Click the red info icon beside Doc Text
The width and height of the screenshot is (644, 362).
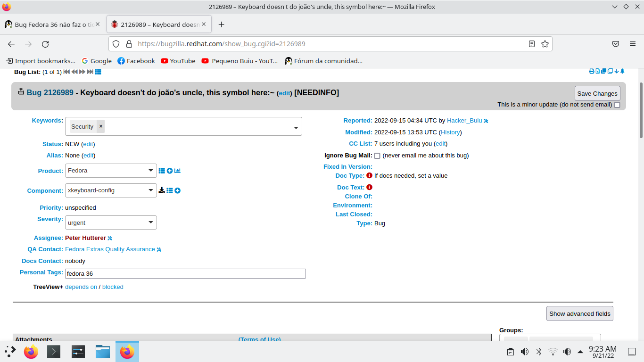[369, 187]
